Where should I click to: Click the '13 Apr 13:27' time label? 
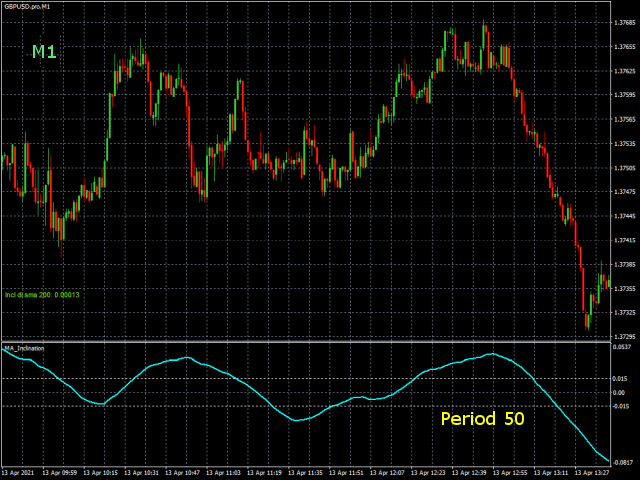[x=592, y=473]
